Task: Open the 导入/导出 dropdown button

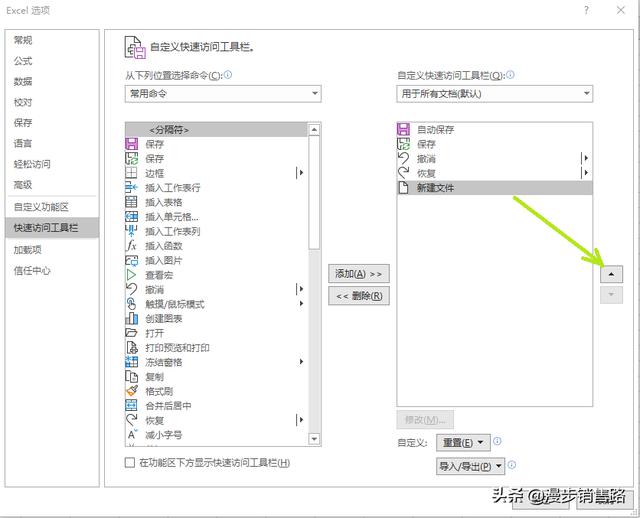Action: [x=471, y=466]
